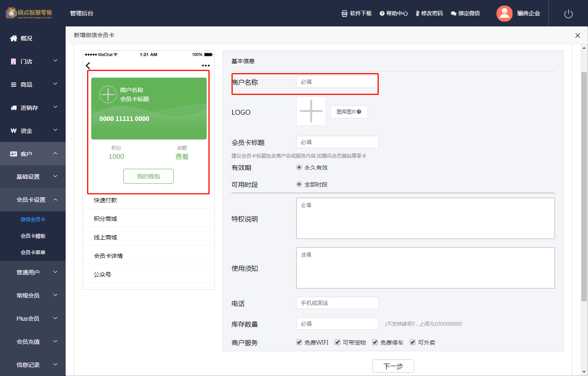Expand the 资金 sidebar chevron

pos(55,130)
